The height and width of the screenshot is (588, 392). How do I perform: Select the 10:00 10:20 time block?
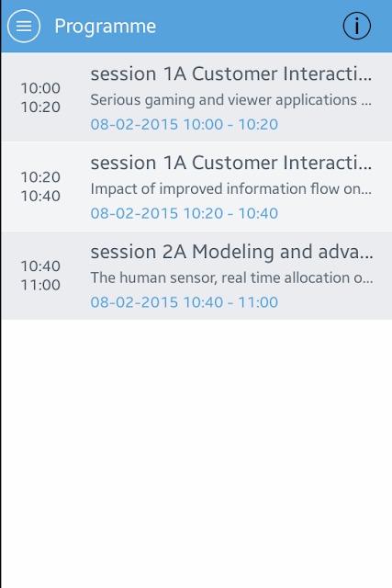coord(40,97)
